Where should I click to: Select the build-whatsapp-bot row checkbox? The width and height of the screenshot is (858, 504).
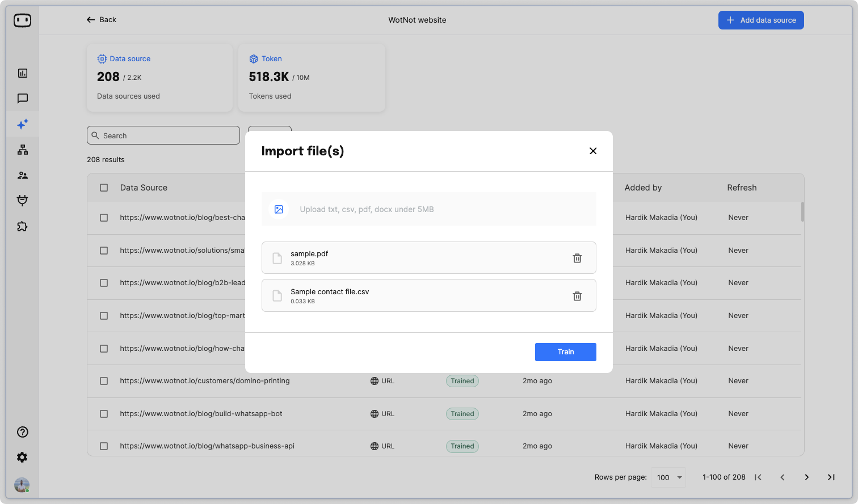[104, 414]
